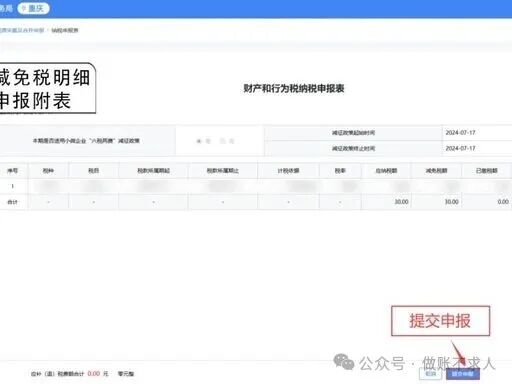This screenshot has width=512, height=384.
Task: Click the 减免税额 total of 30.00
Action: coord(452,202)
